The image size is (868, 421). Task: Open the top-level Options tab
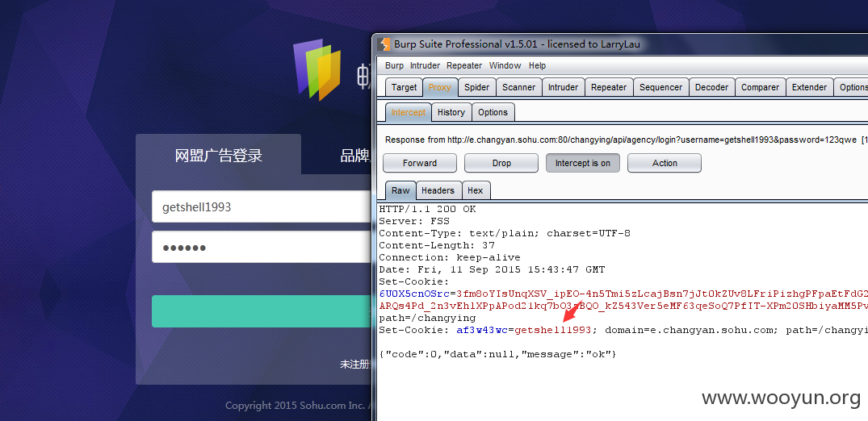point(851,87)
